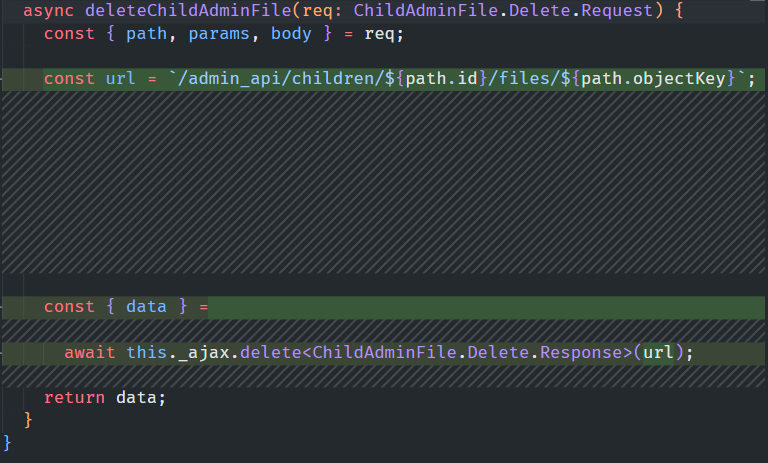Click 'req;' at end of destructuring line
The image size is (768, 463).
click(384, 34)
